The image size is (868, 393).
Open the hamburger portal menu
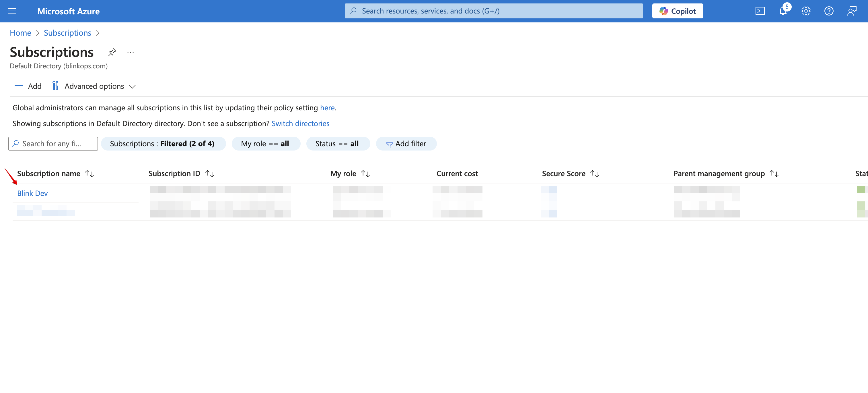coord(12,11)
